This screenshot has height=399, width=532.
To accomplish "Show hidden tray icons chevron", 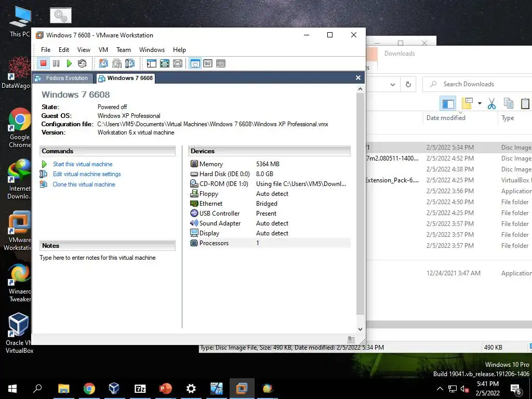I will click(x=440, y=389).
